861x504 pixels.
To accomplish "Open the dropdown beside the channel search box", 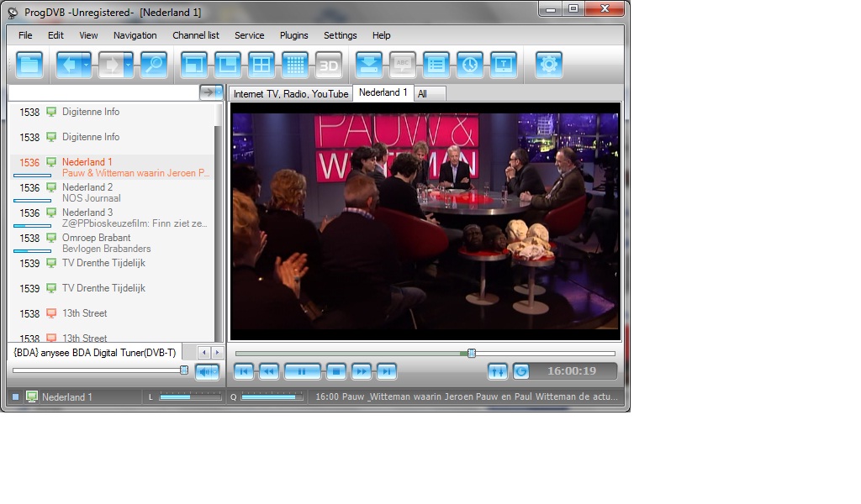I will pyautogui.click(x=219, y=92).
